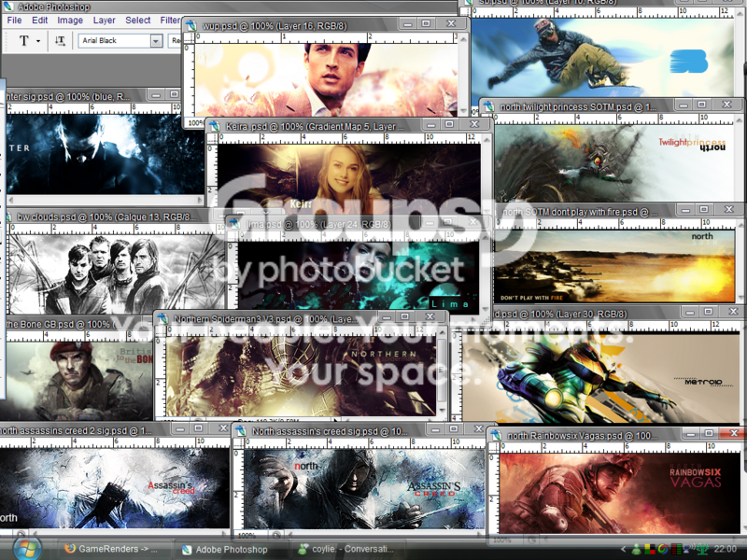Click the hter sig.psd title bar text
This screenshot has width=747, height=560.
(x=68, y=97)
